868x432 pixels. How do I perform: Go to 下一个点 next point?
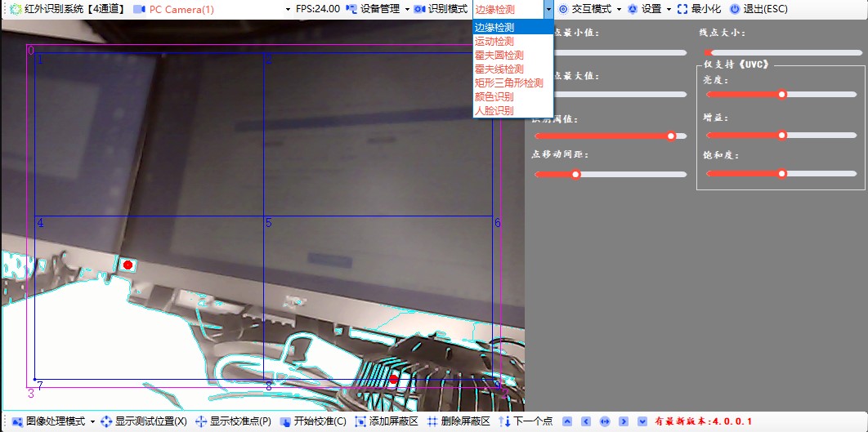pyautogui.click(x=526, y=421)
